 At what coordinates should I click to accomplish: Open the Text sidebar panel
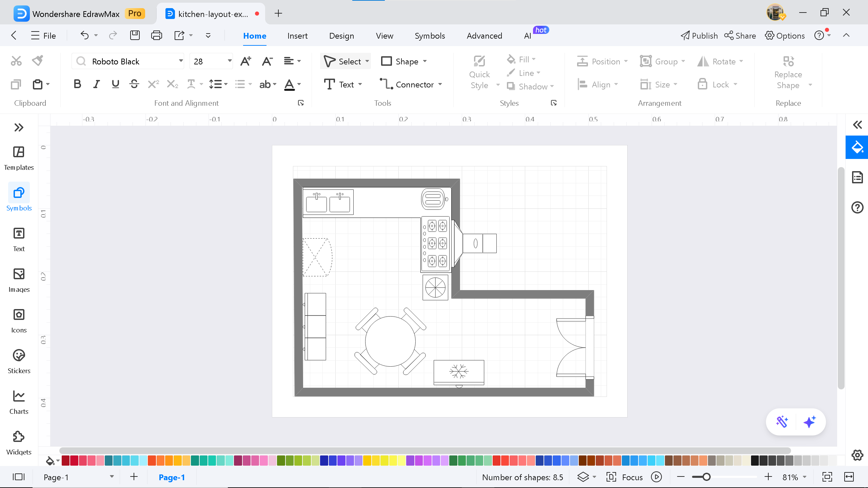click(19, 239)
